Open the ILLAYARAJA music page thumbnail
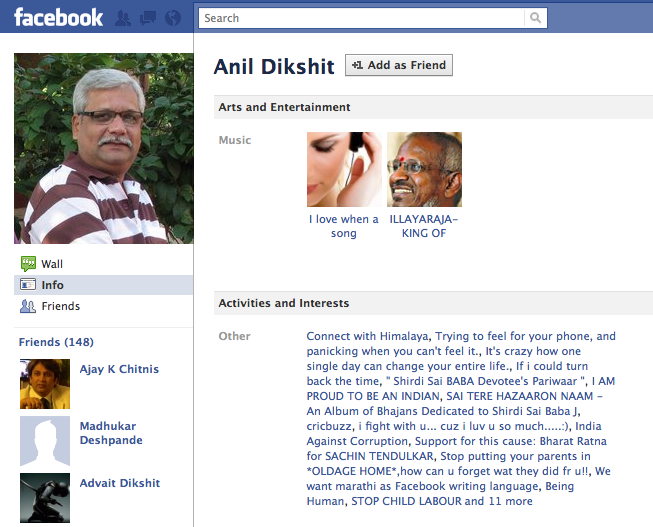This screenshot has width=653, height=527. coord(424,169)
